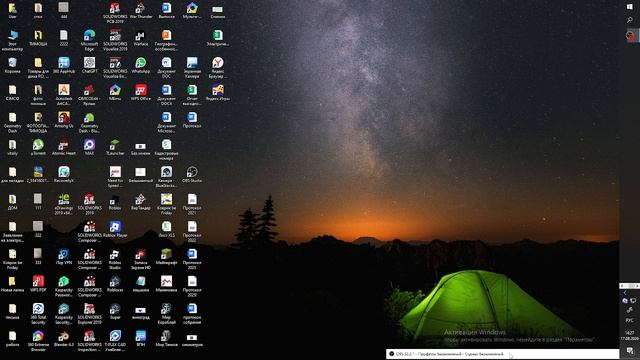Select the Корзина recycle bin icon
This screenshot has height=360, width=640.
12,65
